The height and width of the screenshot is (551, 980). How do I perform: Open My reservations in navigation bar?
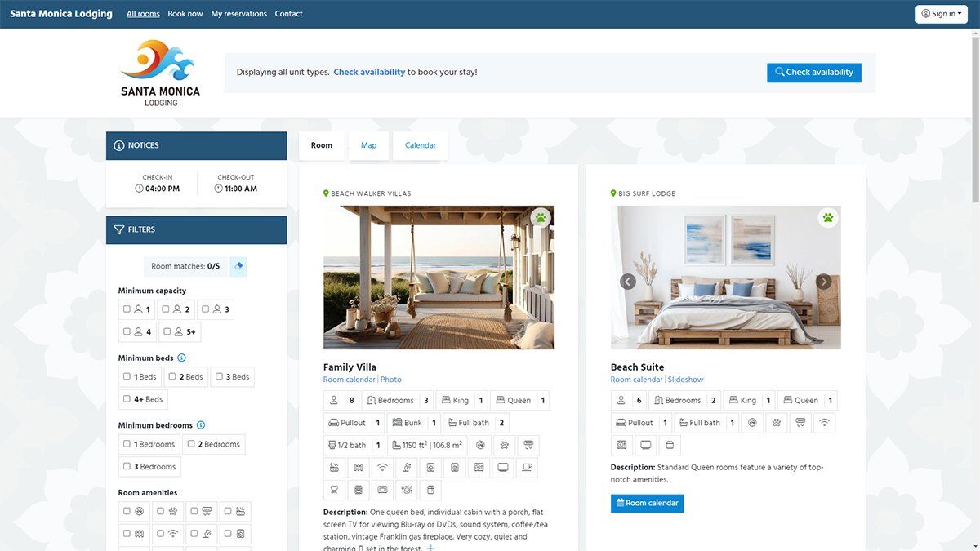(x=239, y=14)
